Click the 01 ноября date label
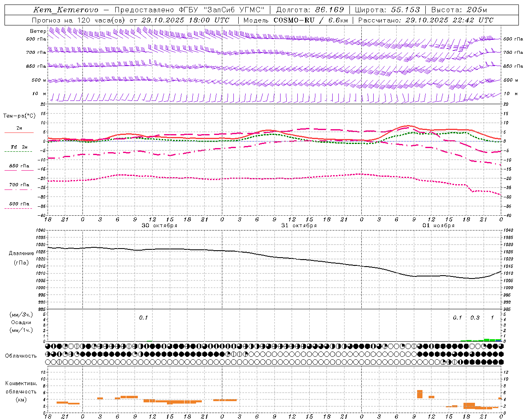Screen dimensions: 525x420 (x=438, y=225)
